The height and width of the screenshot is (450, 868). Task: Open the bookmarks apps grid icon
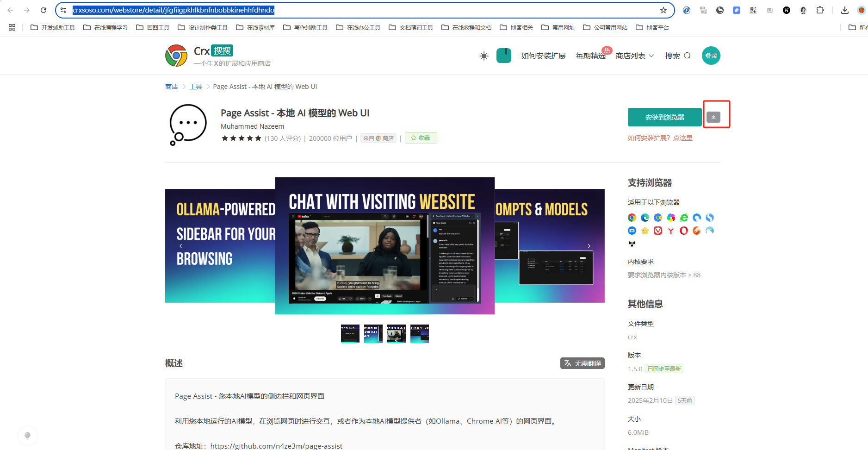pos(12,27)
